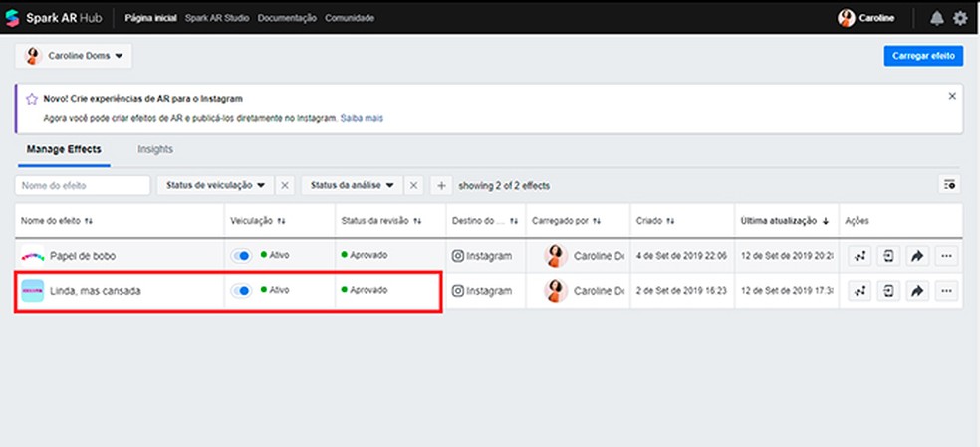Viewport: 980px width, 447px height.
Task: Remove the Status de veiculação filter
Action: 285,186
